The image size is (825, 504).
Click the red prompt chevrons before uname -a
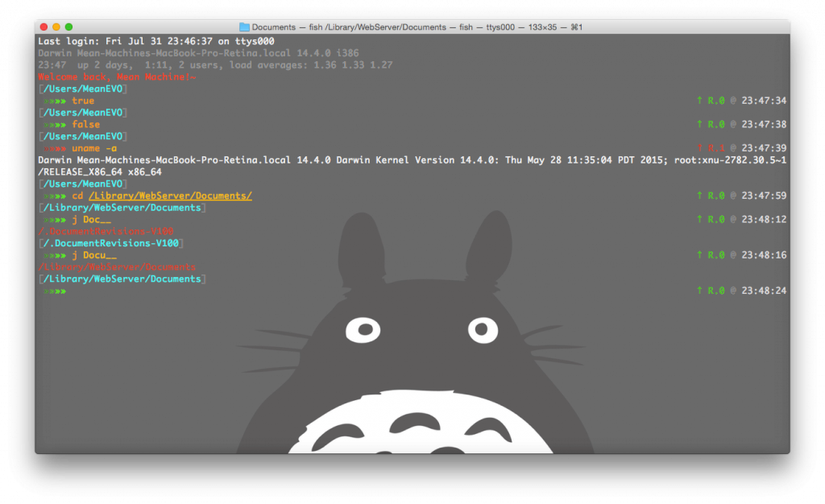tap(55, 148)
